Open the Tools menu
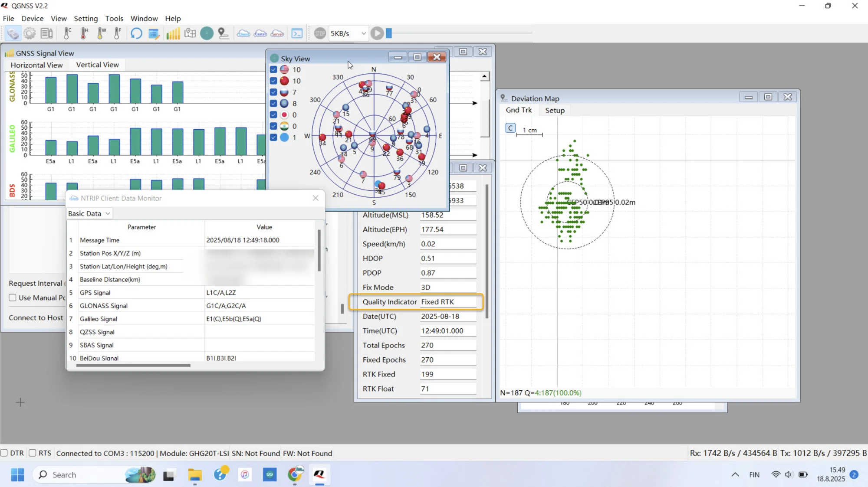Viewport: 868px width, 487px height. pos(114,18)
